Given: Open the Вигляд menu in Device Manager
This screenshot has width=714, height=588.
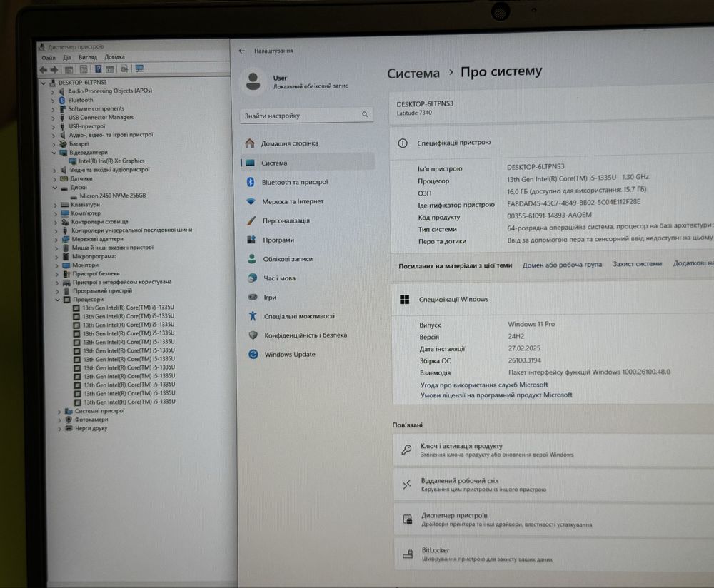Looking at the screenshot, I should pos(88,57).
